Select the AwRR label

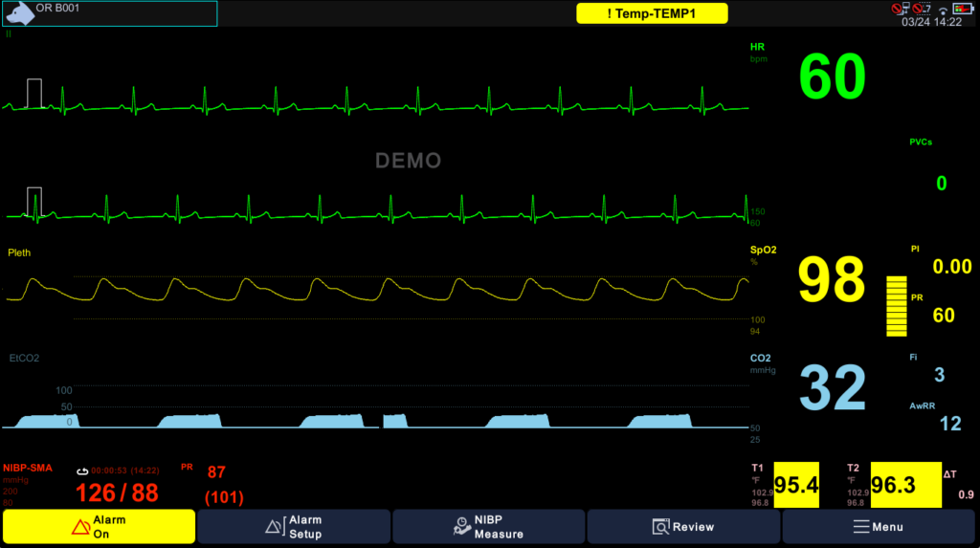click(x=922, y=406)
